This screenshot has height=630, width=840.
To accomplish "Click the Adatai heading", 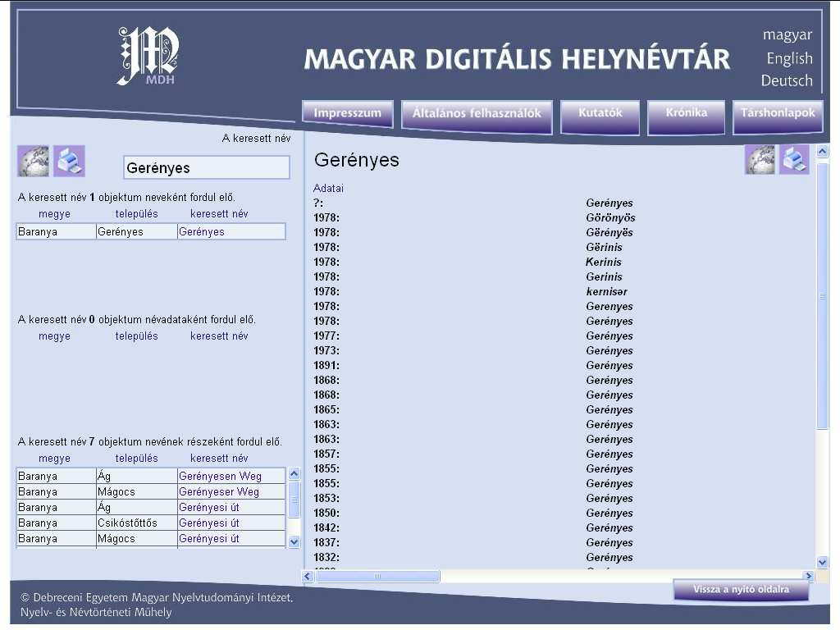I will [x=328, y=189].
